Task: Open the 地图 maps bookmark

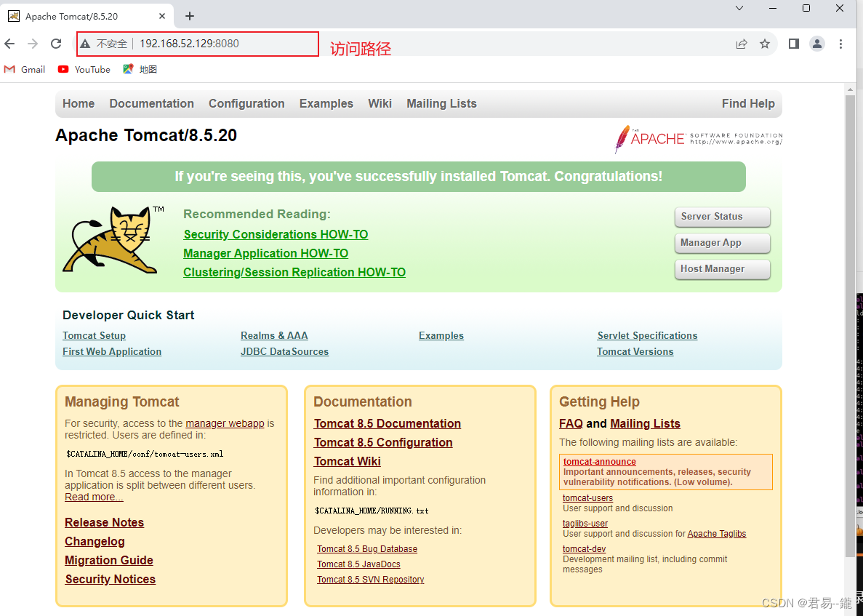Action: pos(140,69)
